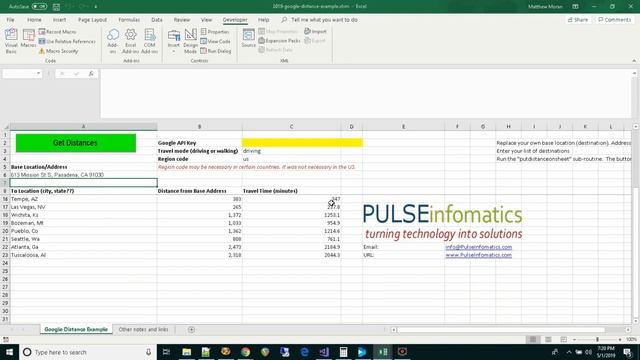Open XML Expansion Packs

(280, 41)
